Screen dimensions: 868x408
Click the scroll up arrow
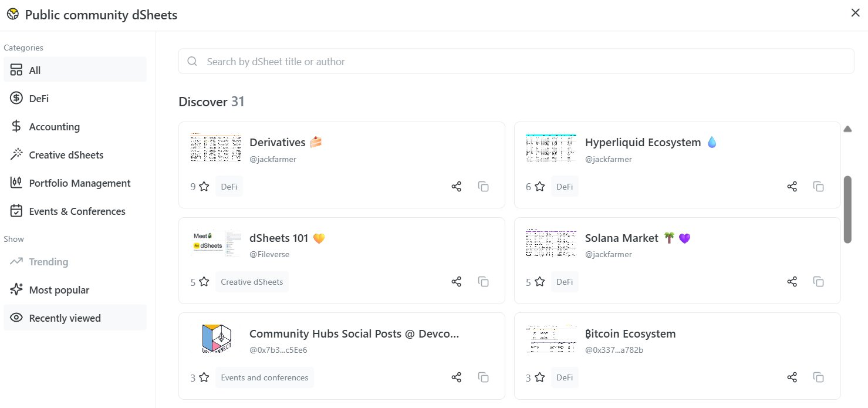847,129
